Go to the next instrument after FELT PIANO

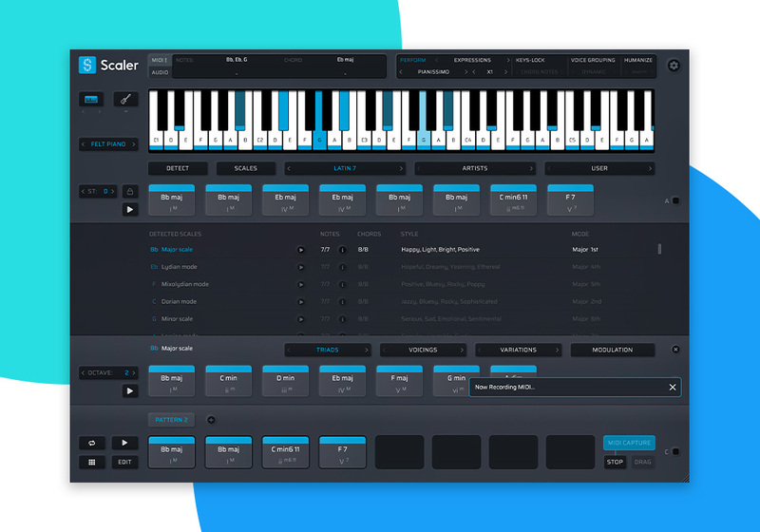point(134,144)
